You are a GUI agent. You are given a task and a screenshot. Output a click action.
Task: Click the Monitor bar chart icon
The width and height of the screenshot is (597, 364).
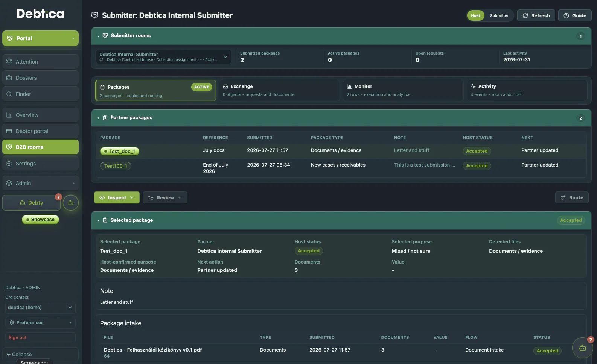349,86
